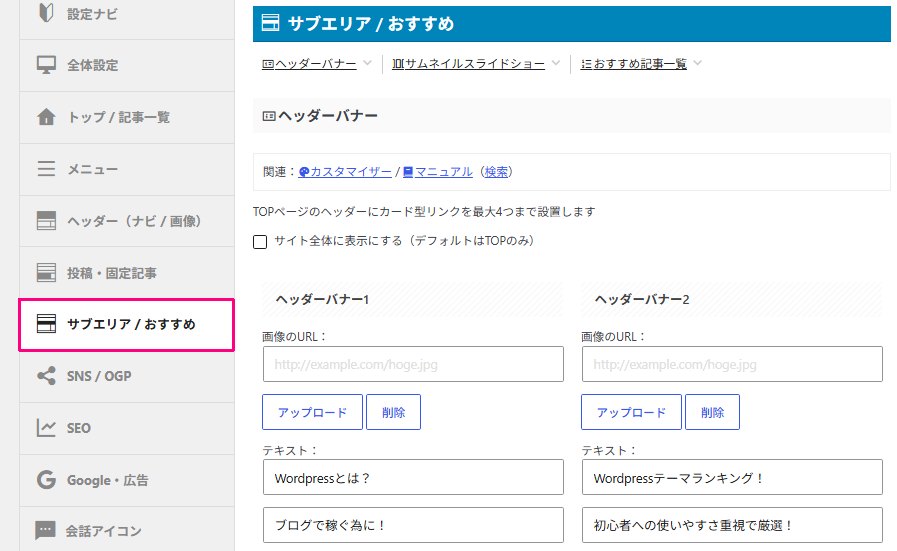Screen dimensions: 897x551
Task: Click the icon in the blue サブエリア / おすすめ title bar
Action: [x=271, y=23]
